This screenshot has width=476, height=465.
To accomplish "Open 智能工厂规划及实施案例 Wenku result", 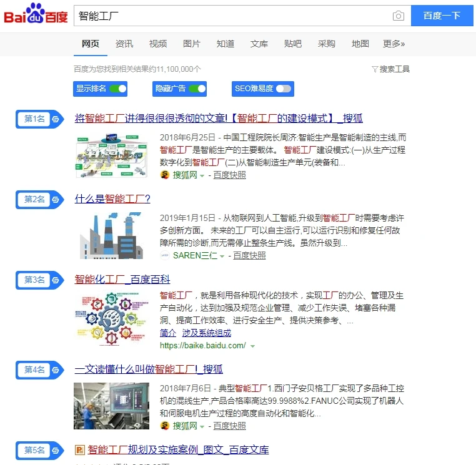I will point(178,449).
